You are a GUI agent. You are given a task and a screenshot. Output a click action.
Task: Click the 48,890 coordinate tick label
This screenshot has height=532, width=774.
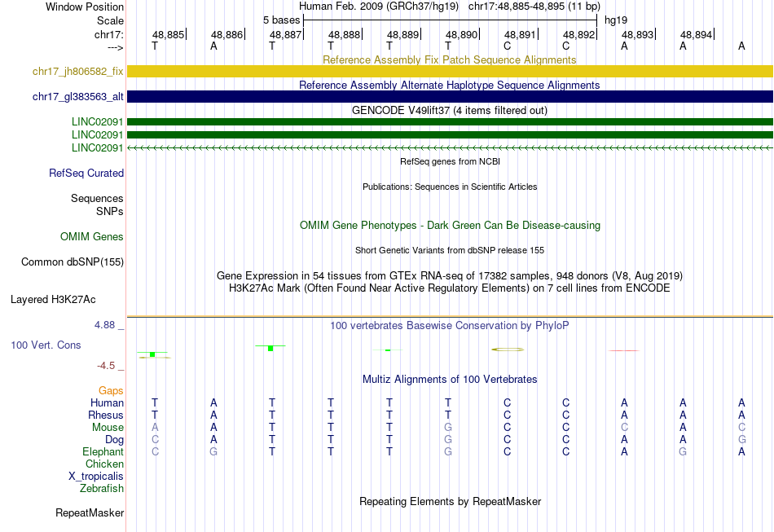461,34
